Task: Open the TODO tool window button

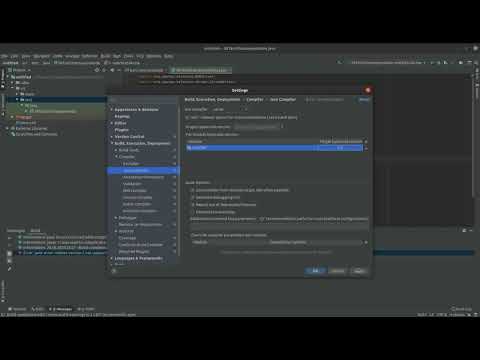Action: pos(86,309)
